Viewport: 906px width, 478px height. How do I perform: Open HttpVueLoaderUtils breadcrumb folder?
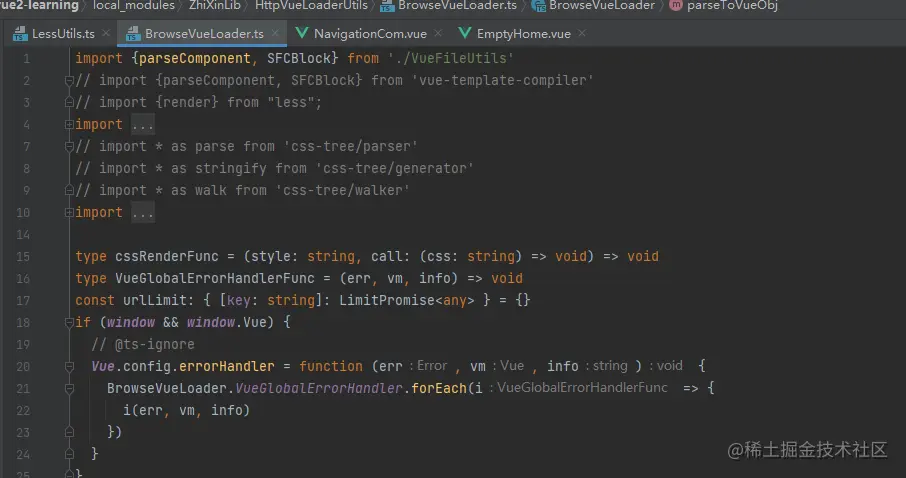[311, 5]
